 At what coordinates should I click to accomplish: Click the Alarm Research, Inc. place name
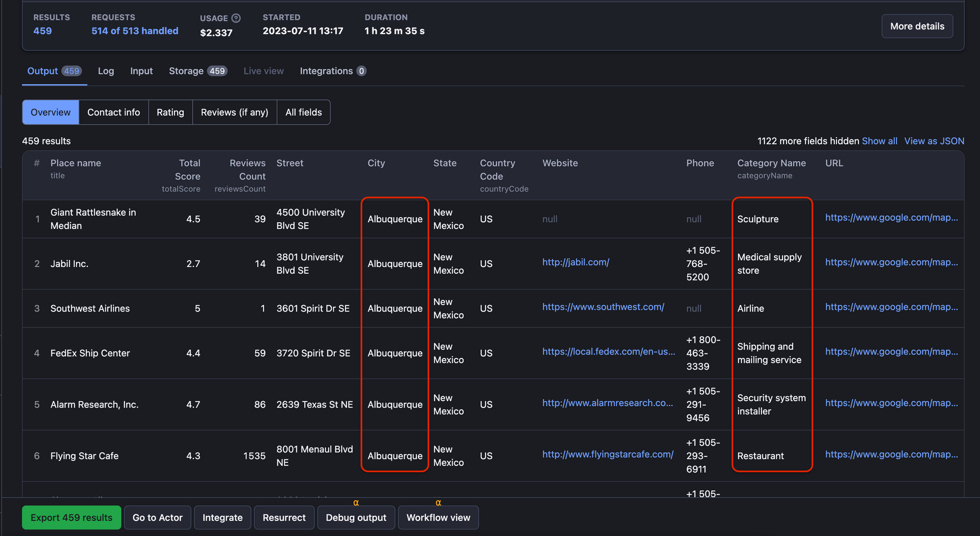[x=95, y=405]
